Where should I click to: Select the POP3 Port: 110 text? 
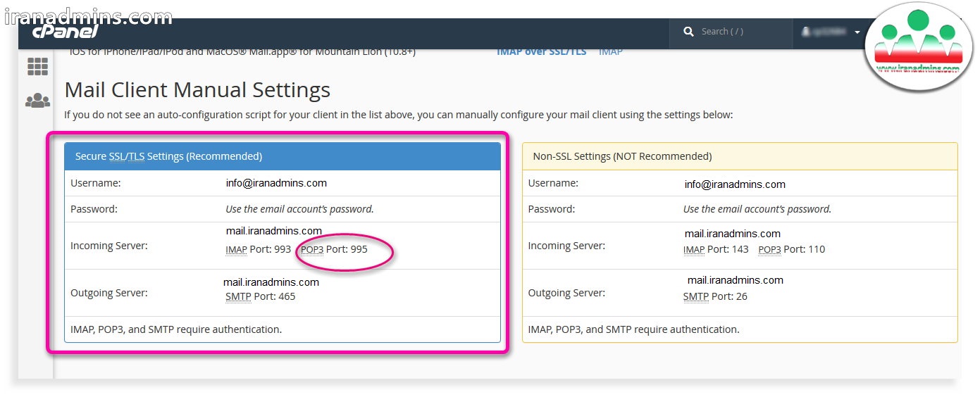pos(791,249)
